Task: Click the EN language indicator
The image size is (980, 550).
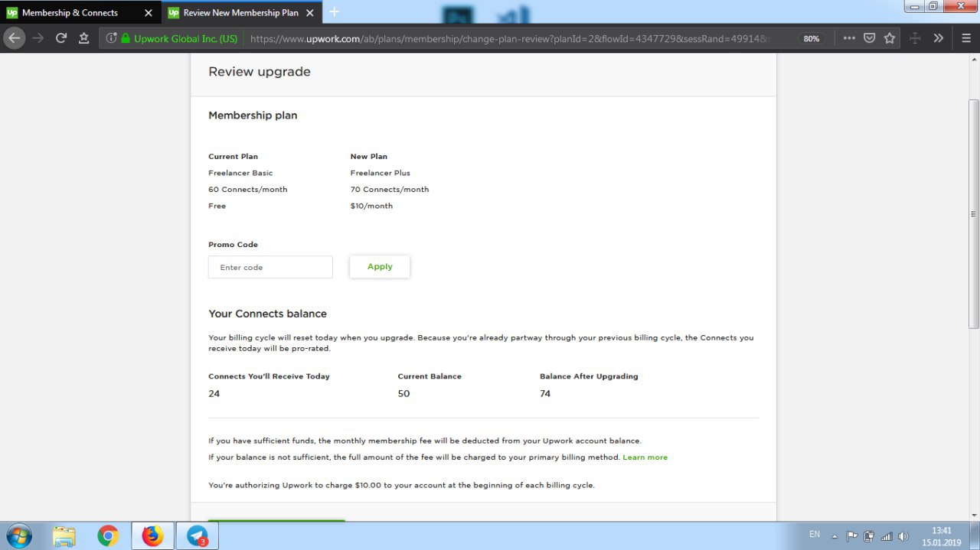Action: (815, 535)
